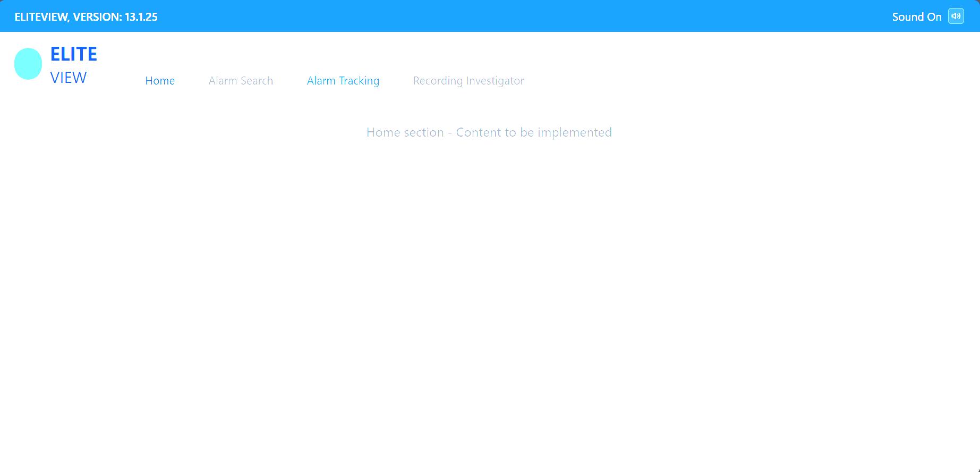980x472 pixels.
Task: Click the word VERSION: in header bar
Action: [97, 17]
